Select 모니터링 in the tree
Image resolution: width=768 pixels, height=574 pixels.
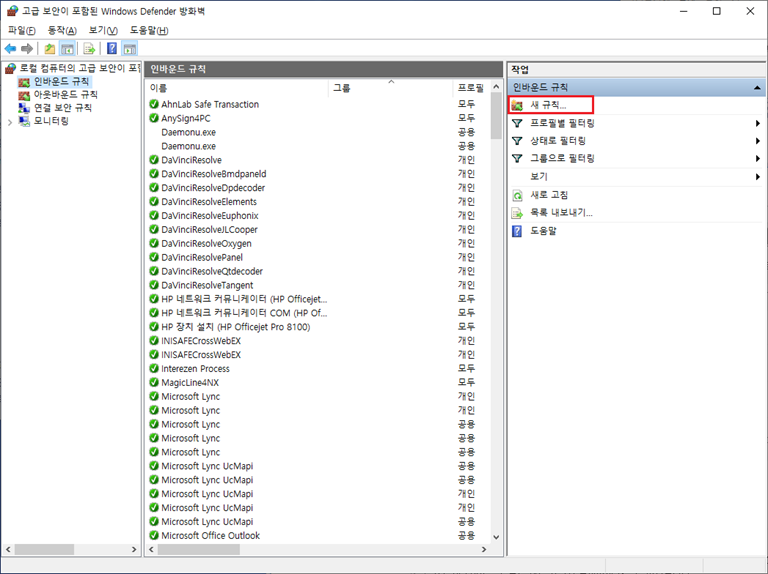pyautogui.click(x=51, y=121)
